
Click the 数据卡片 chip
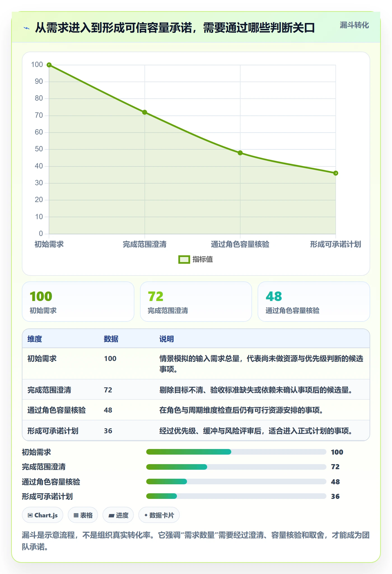(159, 515)
